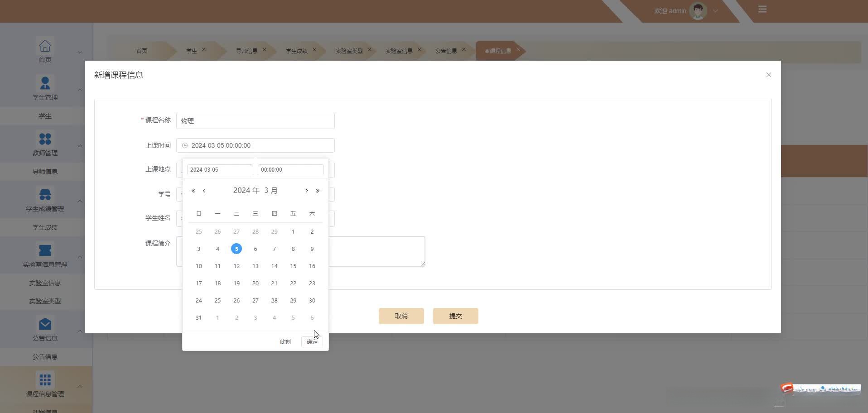This screenshot has width=868, height=413.
Task: Select March 20 in the calendar
Action: (256, 283)
